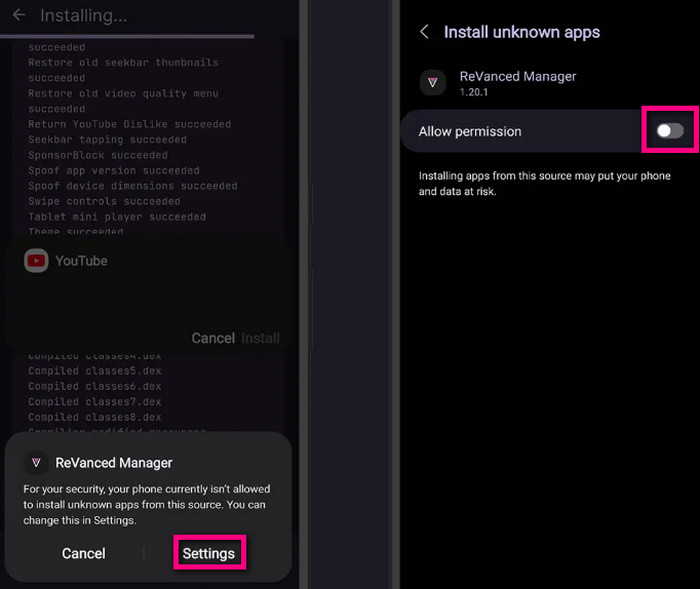This screenshot has height=589, width=700.
Task: Tap the back chevron on Install unknown apps
Action: tap(425, 32)
